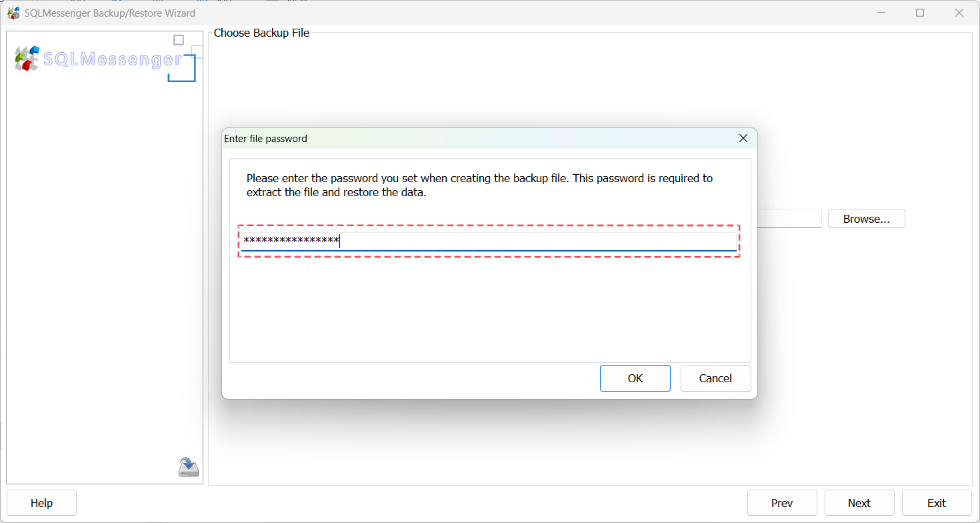This screenshot has width=980, height=523.
Task: Advance the wizard with Next
Action: pyautogui.click(x=859, y=502)
